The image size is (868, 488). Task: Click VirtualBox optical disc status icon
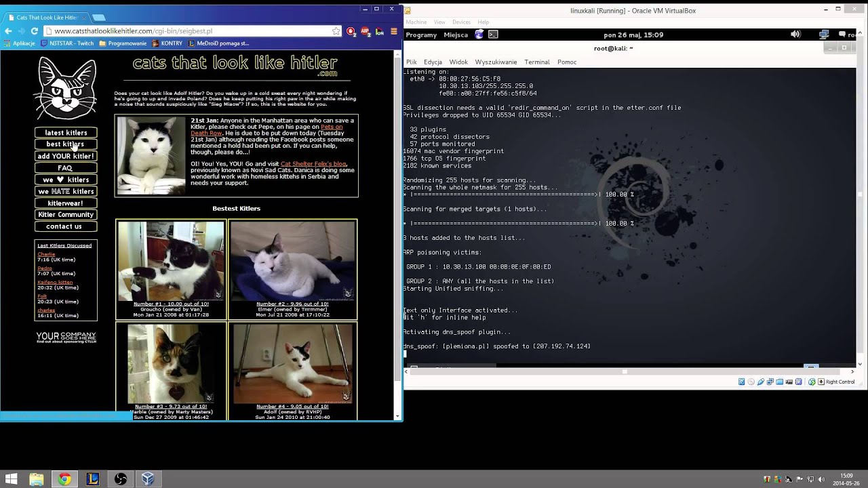click(751, 382)
